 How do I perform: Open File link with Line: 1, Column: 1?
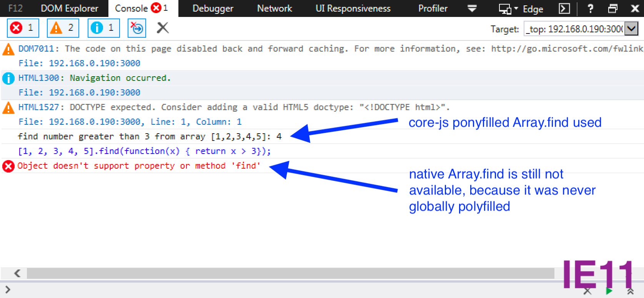pyautogui.click(x=145, y=122)
